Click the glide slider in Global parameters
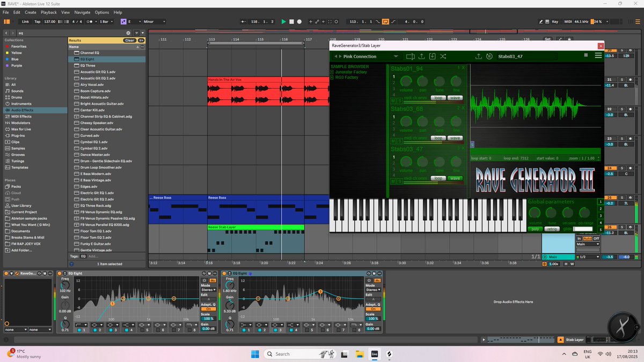Image resolution: width=644 pixels, height=362 pixels. [583, 229]
